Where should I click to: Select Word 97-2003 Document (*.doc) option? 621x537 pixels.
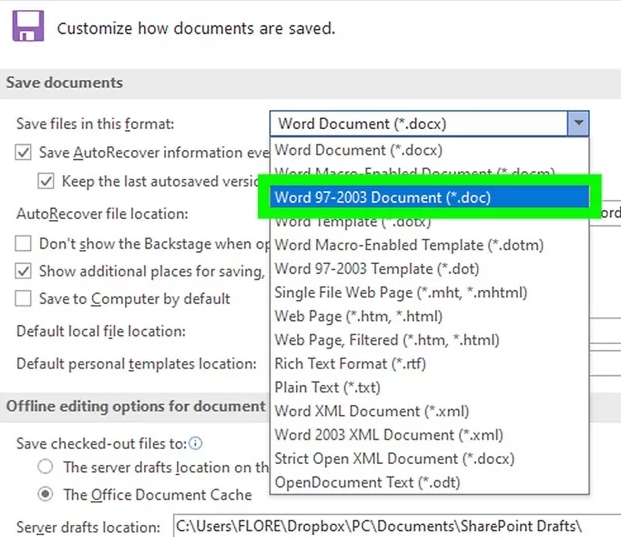429,197
